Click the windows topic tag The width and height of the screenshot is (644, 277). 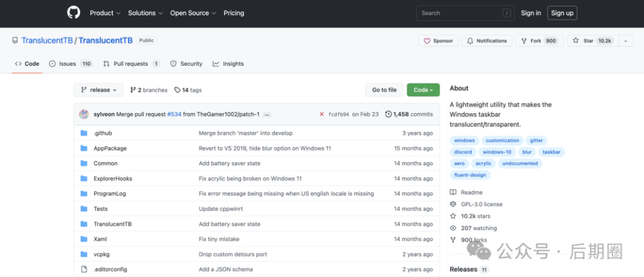tap(464, 140)
